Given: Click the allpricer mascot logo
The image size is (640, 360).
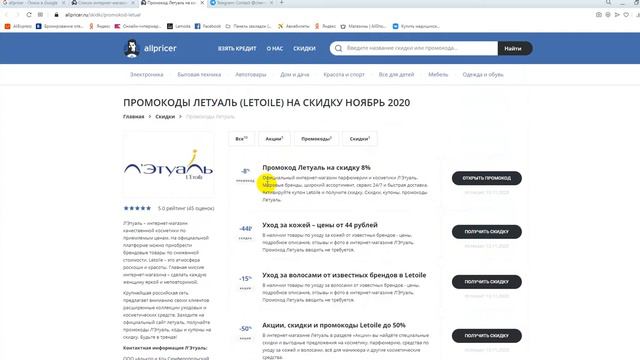Looking at the screenshot, I should click(131, 48).
